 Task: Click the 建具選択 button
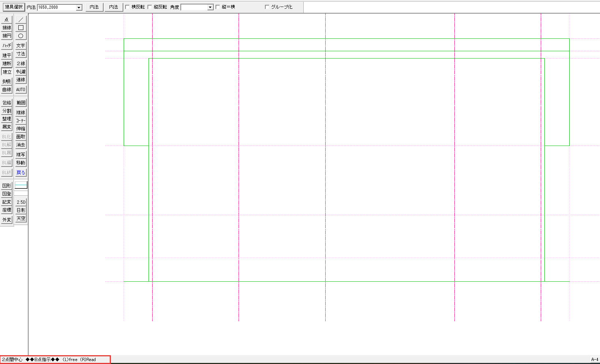pyautogui.click(x=14, y=7)
